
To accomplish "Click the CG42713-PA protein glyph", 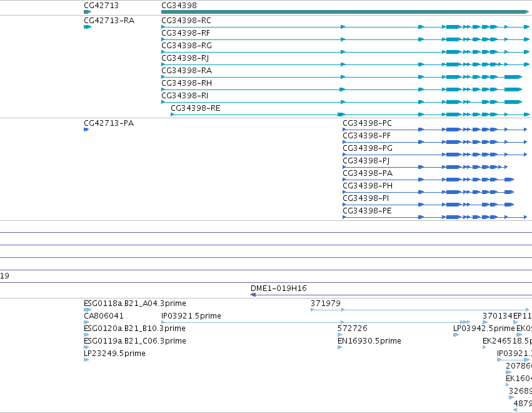I will coord(86,130).
